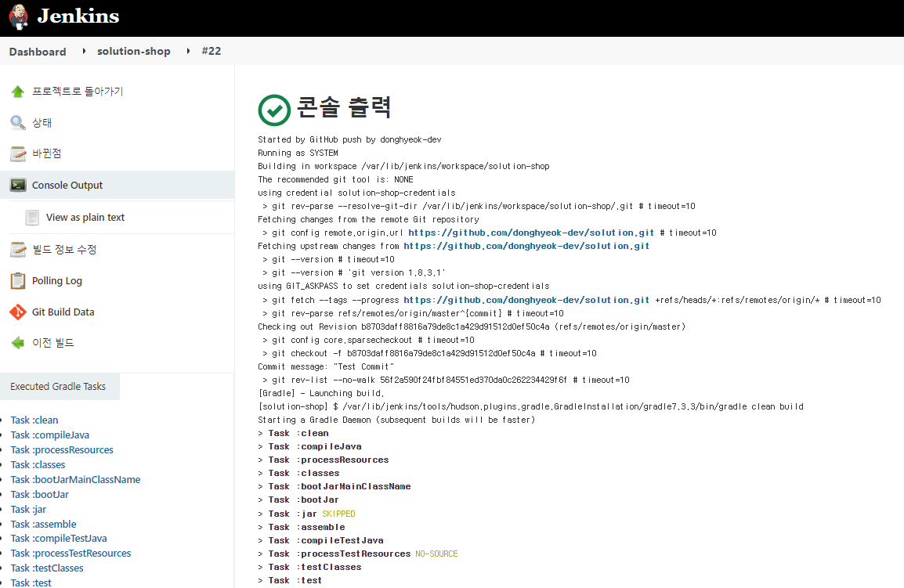The image size is (904, 588).
Task: Return to project via 프로젝트로 돌아가기
Action: click(x=78, y=92)
